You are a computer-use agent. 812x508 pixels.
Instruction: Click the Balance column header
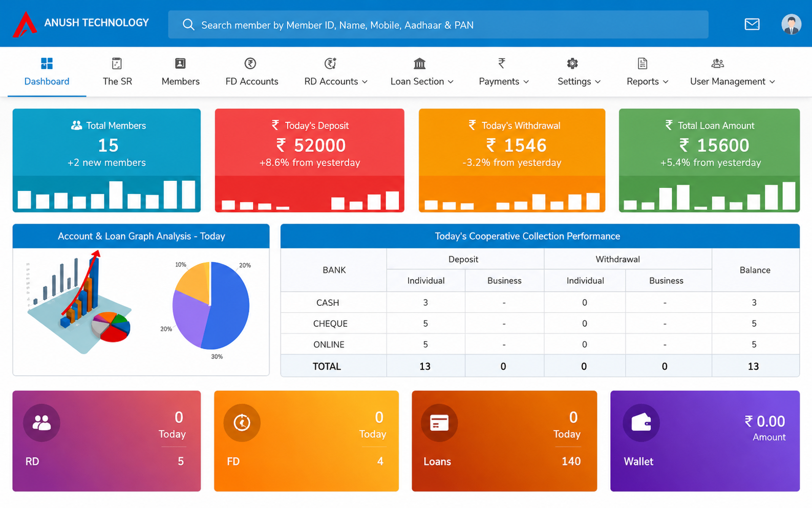pos(755,270)
